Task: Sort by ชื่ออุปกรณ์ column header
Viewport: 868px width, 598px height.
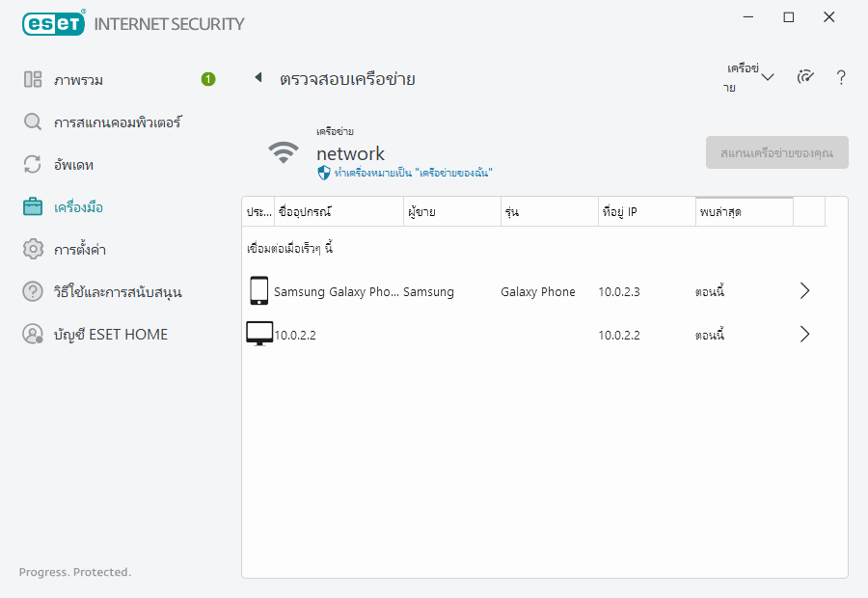Action: (x=338, y=211)
